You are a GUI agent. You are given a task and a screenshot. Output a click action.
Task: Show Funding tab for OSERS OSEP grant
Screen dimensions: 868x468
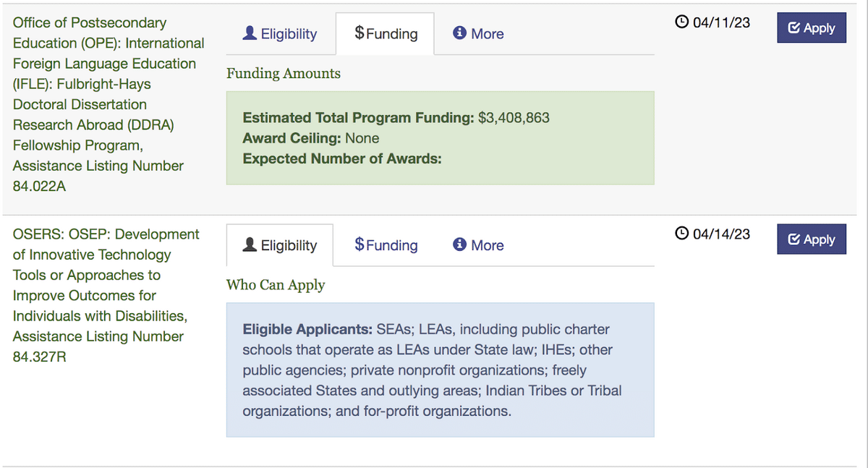click(386, 245)
